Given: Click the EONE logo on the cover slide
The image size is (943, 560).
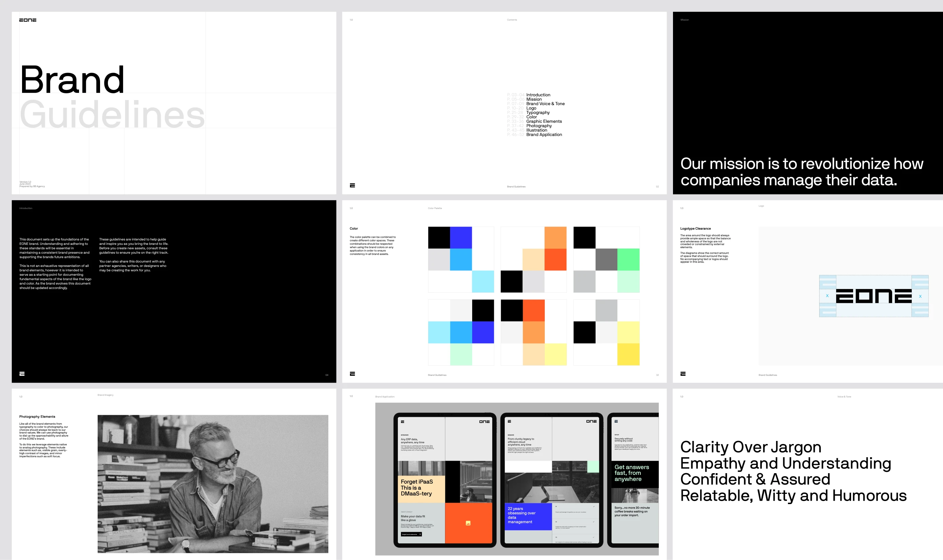Looking at the screenshot, I should click(27, 20).
